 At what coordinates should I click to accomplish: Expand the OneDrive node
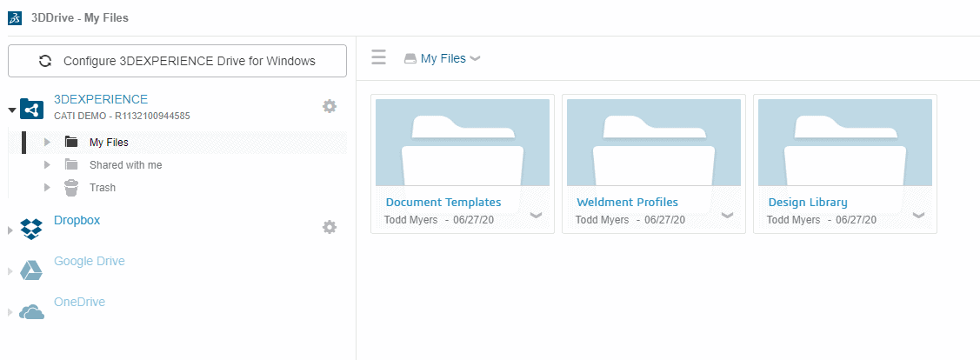tap(10, 312)
